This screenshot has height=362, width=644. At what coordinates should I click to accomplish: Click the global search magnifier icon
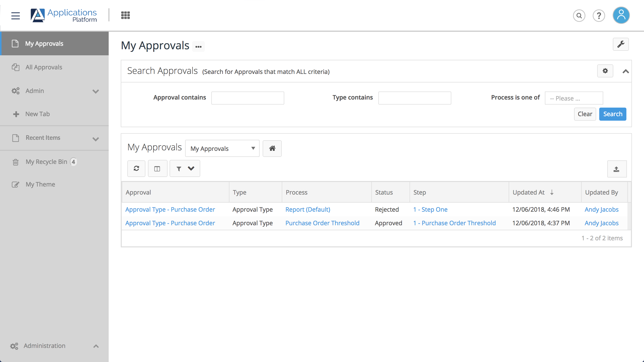579,16
